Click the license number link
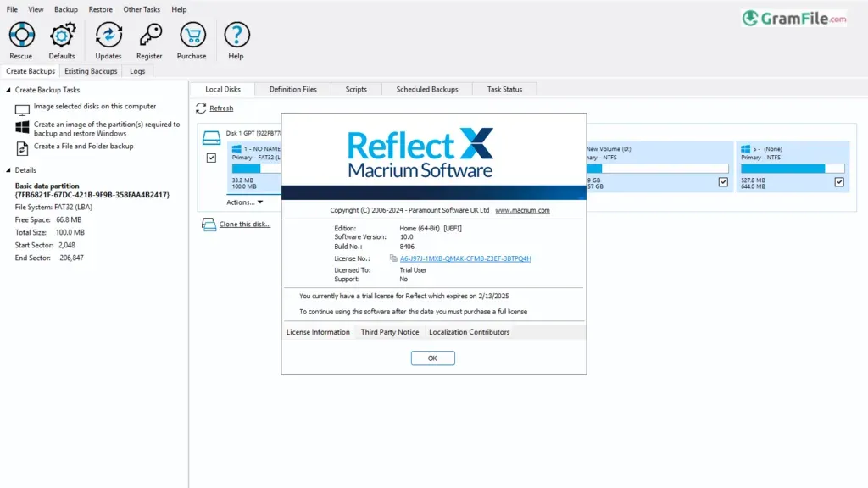Image resolution: width=868 pixels, height=488 pixels. (x=465, y=258)
